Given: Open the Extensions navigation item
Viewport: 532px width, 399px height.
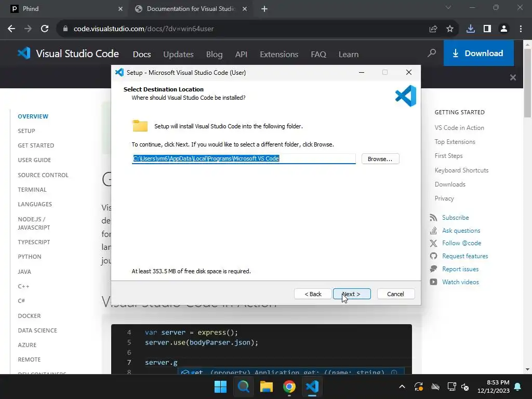Looking at the screenshot, I should coord(279,54).
